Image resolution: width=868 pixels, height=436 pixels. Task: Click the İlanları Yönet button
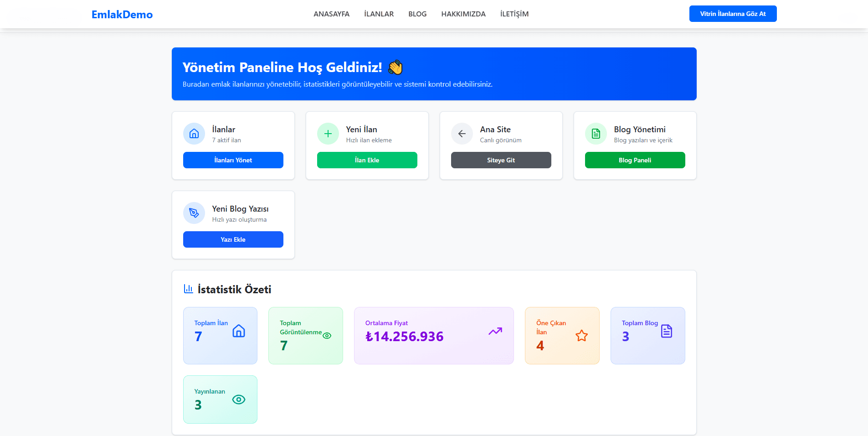pos(233,160)
